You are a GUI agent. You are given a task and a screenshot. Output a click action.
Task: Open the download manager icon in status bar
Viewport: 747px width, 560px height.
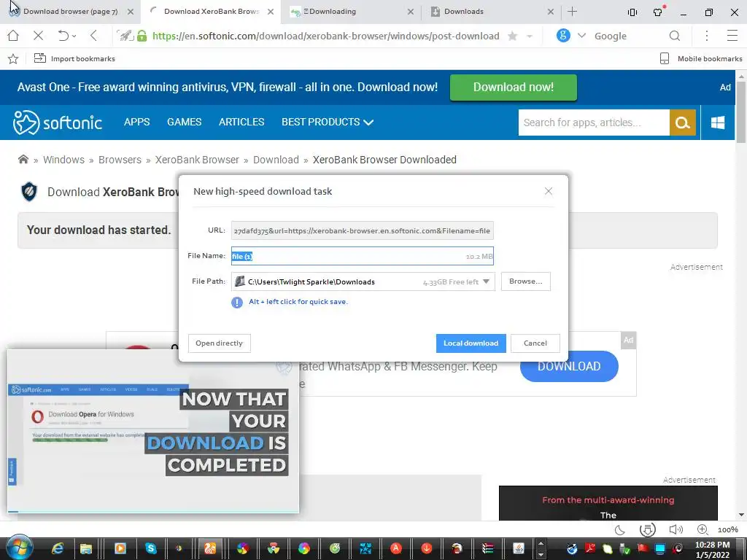tap(647, 529)
